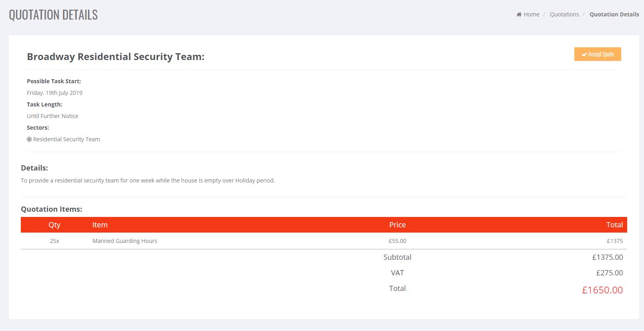Click the home icon in the breadcrumb
644x331 pixels.
519,14
